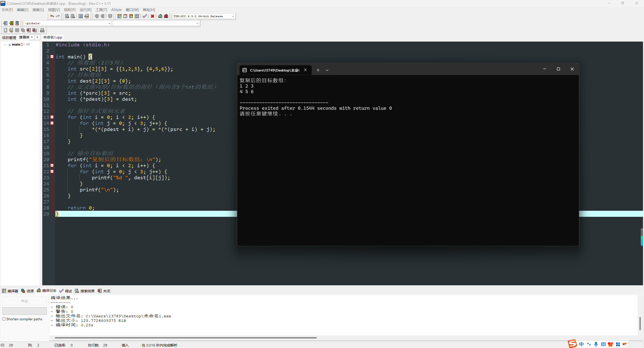
Task: Collapse the for loop fold marker on line 13
Action: [x=52, y=117]
